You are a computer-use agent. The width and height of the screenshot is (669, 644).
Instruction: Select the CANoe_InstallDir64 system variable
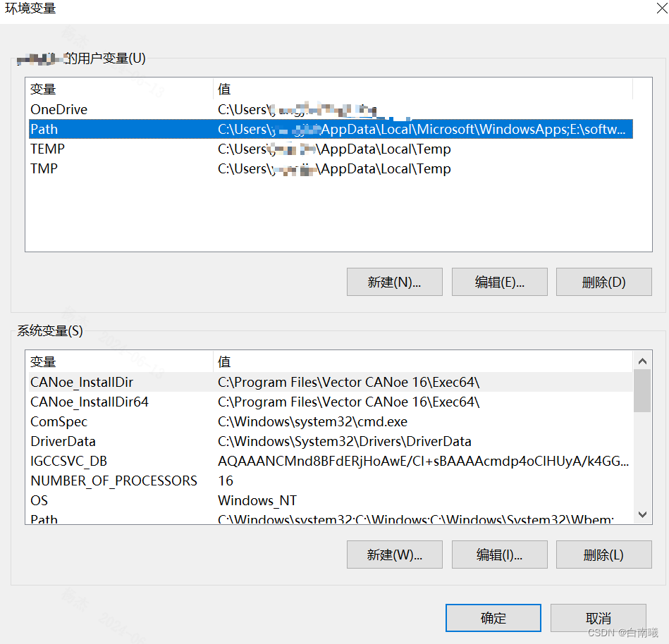point(106,402)
